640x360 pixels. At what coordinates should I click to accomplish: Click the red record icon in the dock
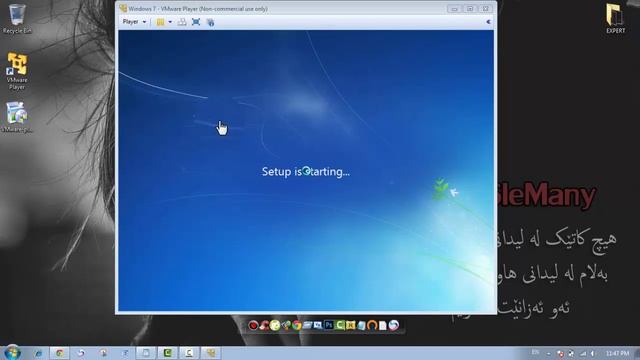(253, 325)
